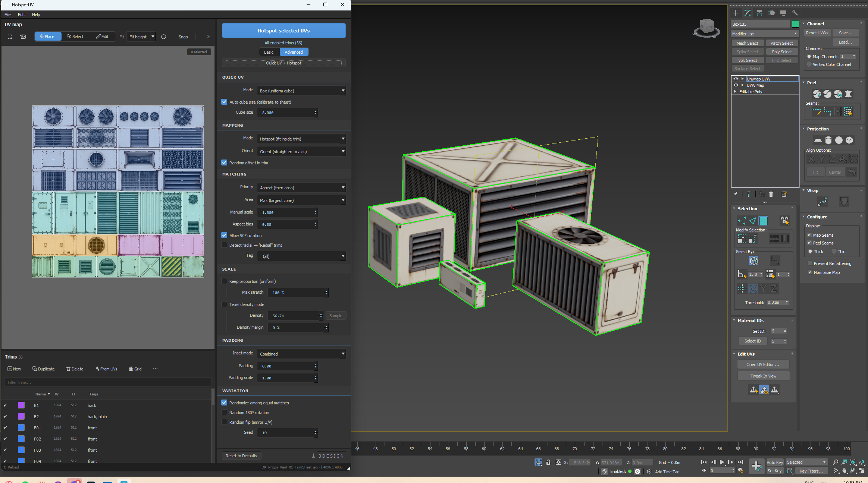Click the box projection icon
Image resolution: width=868 pixels, height=483 pixels.
[849, 140]
